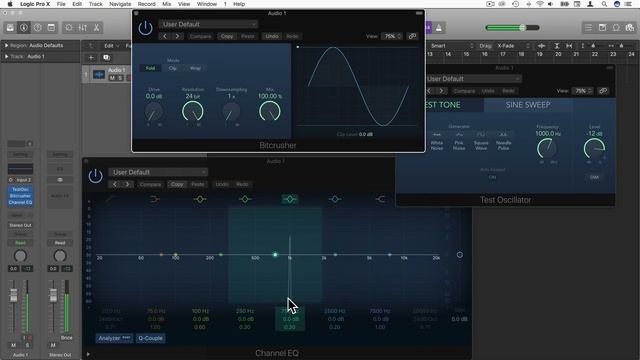Open Test Oscillator User Default preset menu
Screen dimensions: 640x360
[473, 79]
